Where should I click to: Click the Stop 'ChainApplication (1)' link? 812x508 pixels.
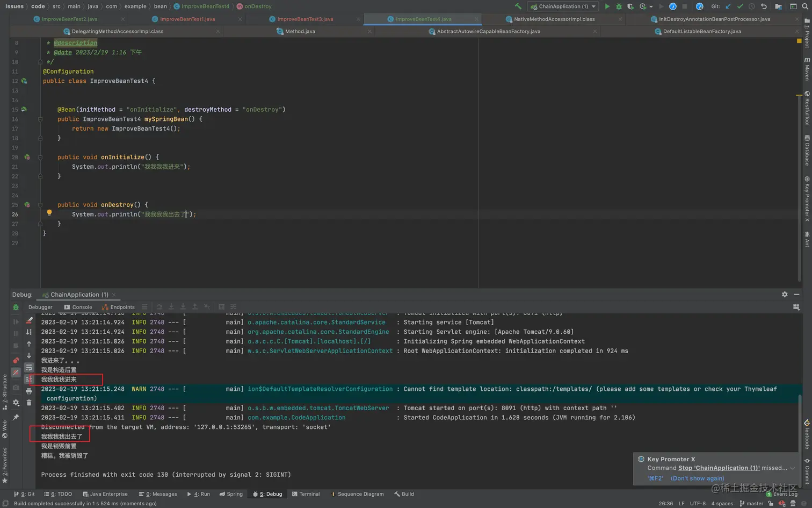point(719,468)
